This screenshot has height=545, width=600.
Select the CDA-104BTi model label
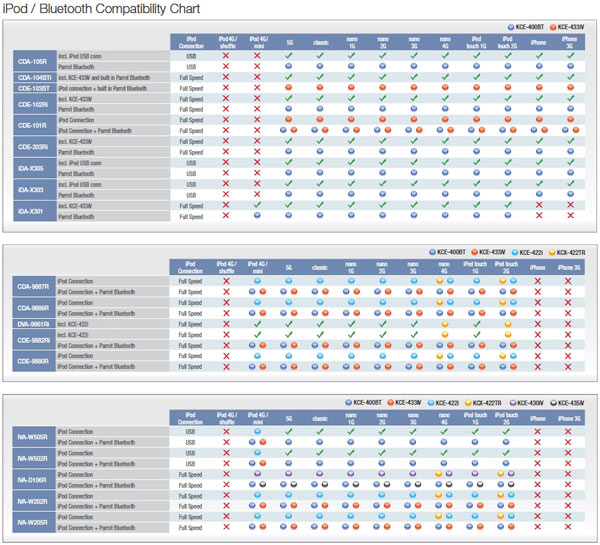pos(35,77)
